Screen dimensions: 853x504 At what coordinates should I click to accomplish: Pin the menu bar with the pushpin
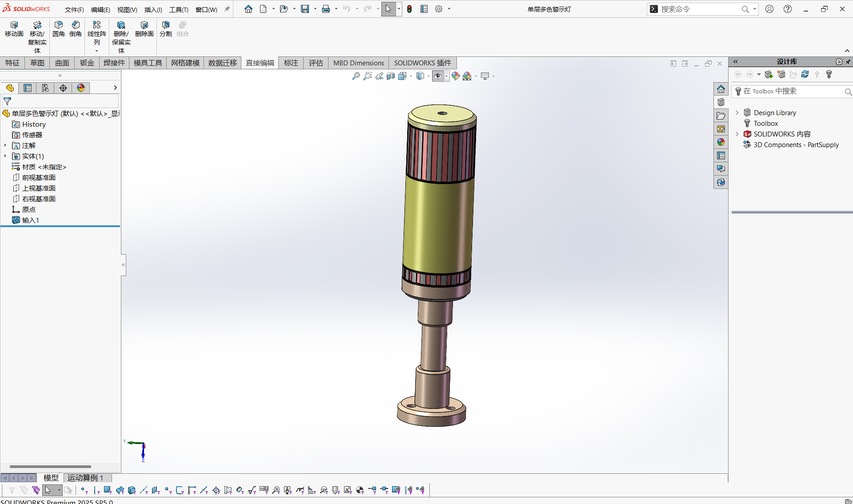tap(227, 9)
